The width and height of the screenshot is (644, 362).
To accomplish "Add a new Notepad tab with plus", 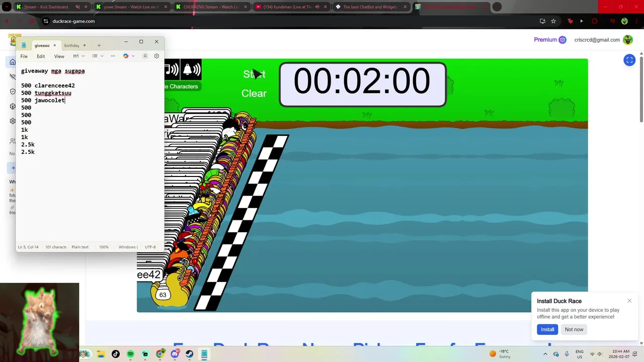I will pos(99,45).
